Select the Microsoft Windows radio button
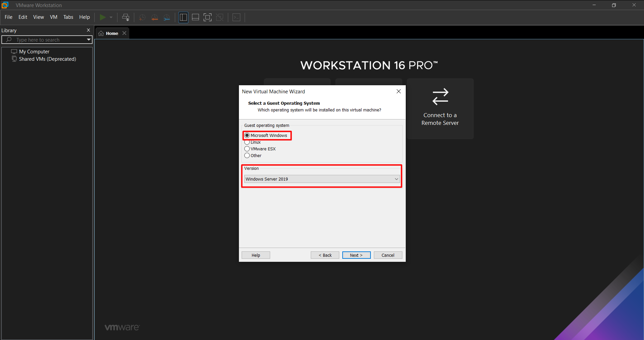 coord(247,136)
